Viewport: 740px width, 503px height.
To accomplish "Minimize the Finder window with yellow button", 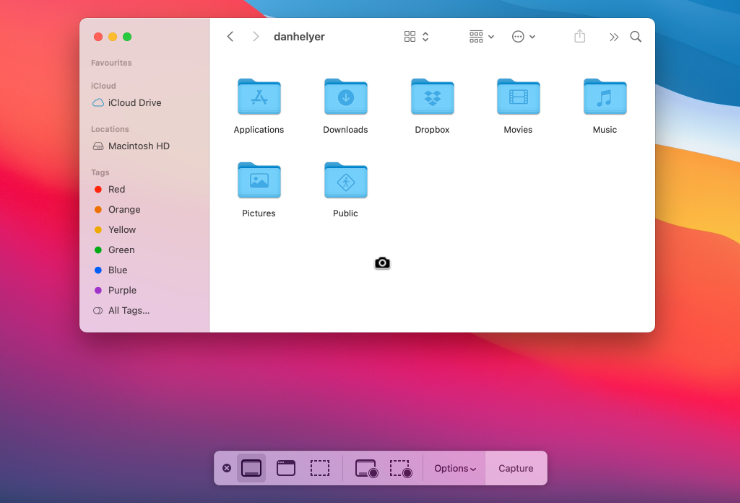I will (x=113, y=37).
